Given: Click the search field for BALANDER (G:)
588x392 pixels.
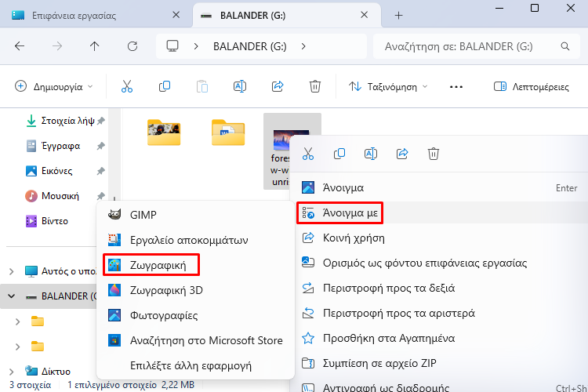Looking at the screenshot, I should point(472,46).
